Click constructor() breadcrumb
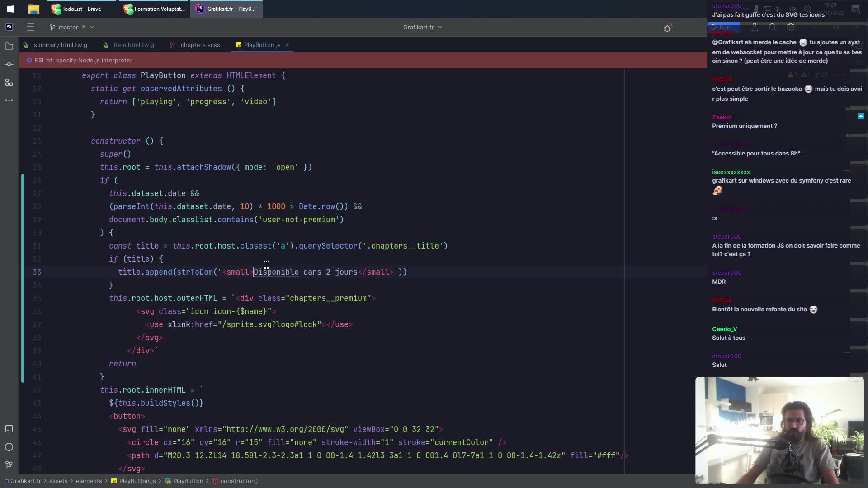 (x=239, y=481)
